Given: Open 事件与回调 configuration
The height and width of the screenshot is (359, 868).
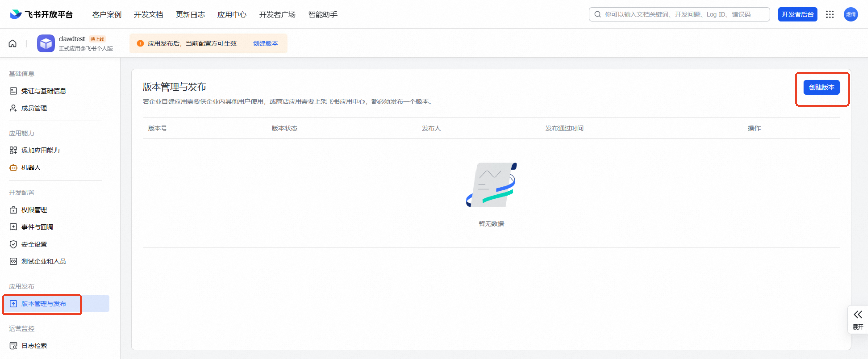Looking at the screenshot, I should (37, 227).
